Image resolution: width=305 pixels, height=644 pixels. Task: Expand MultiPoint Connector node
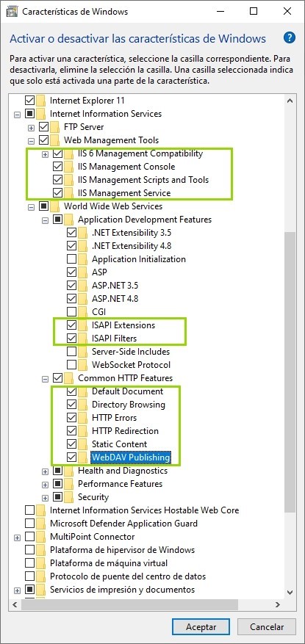pyautogui.click(x=17, y=537)
